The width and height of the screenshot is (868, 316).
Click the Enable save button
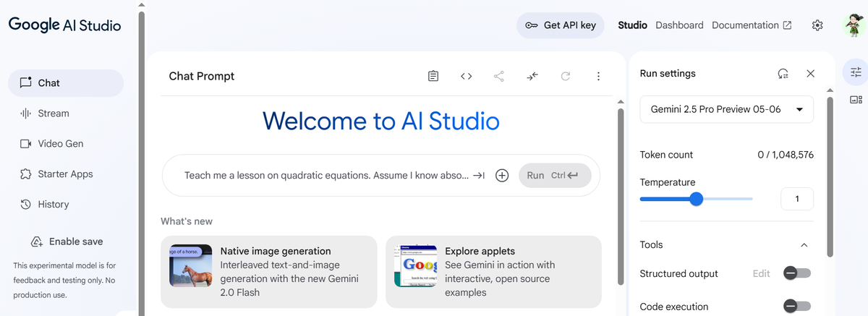(x=67, y=242)
